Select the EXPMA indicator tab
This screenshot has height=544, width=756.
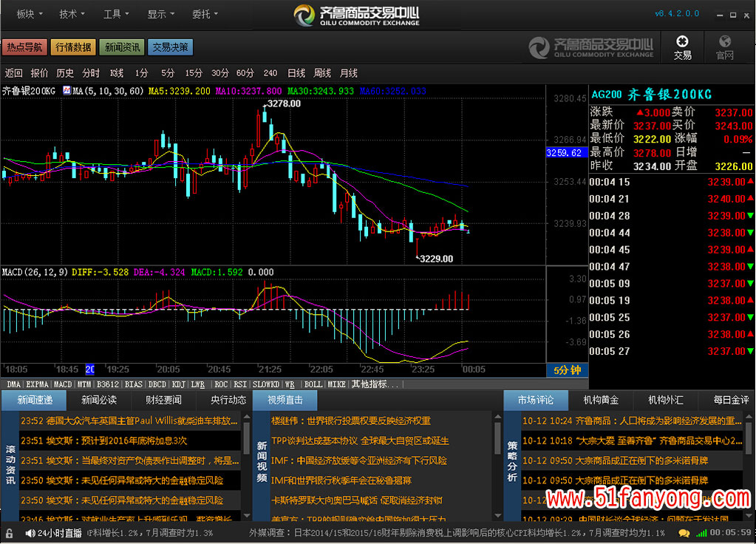point(37,384)
